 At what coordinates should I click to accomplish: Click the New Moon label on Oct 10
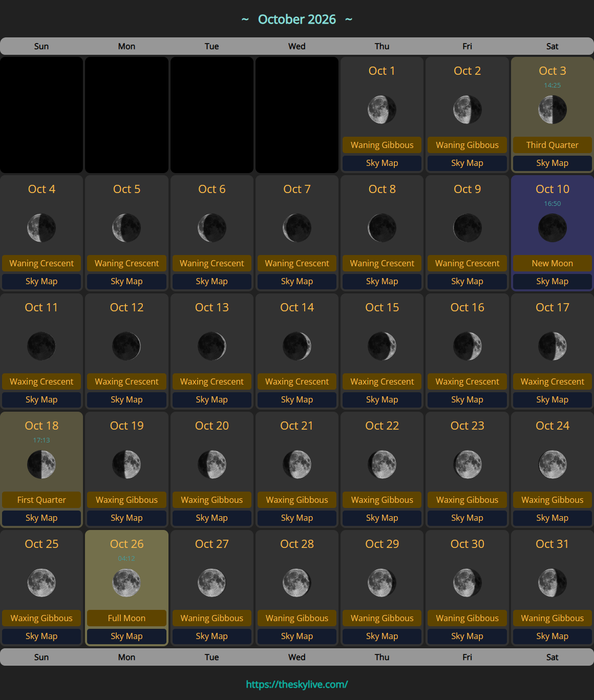[552, 263]
